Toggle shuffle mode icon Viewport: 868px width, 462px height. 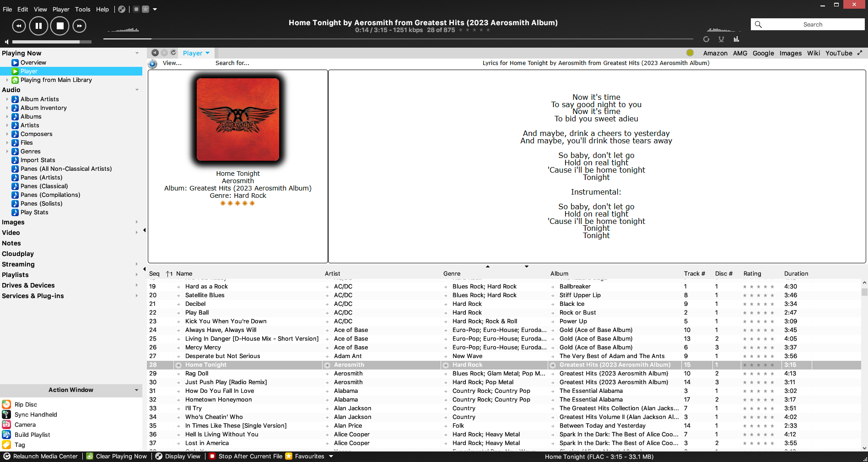point(722,39)
